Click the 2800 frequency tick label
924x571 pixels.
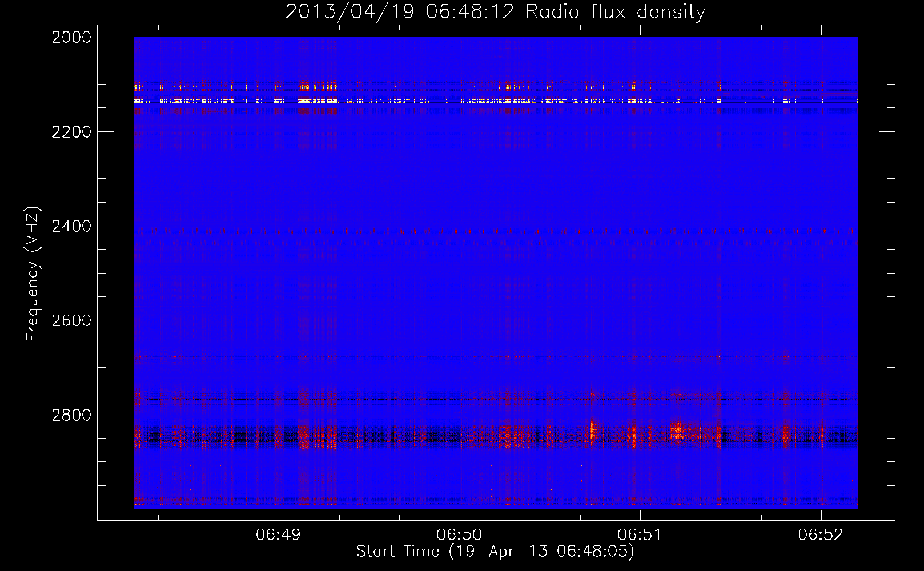(x=71, y=415)
